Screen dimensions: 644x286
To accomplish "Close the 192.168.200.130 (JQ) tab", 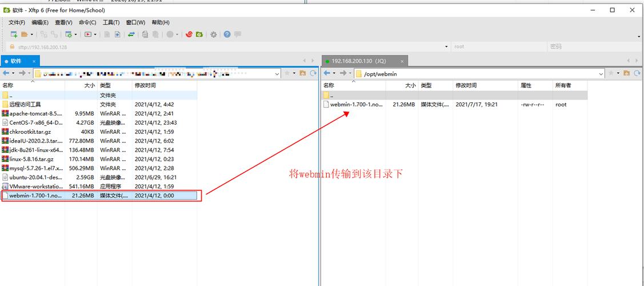I will tap(402, 61).
